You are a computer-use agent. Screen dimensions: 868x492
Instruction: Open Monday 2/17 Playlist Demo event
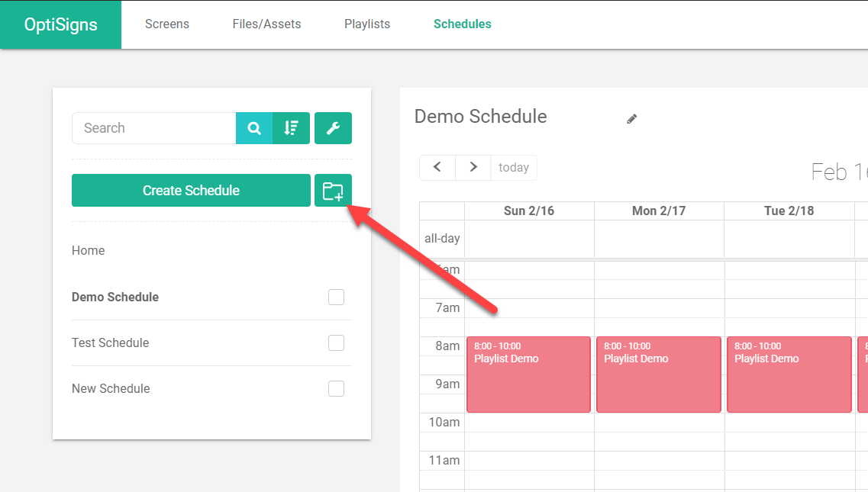click(658, 374)
